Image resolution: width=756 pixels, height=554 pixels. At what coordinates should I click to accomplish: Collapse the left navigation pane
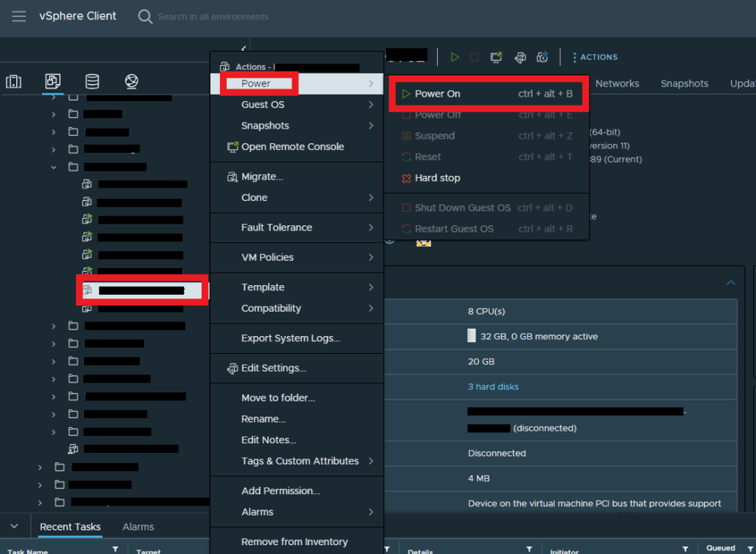pos(243,49)
